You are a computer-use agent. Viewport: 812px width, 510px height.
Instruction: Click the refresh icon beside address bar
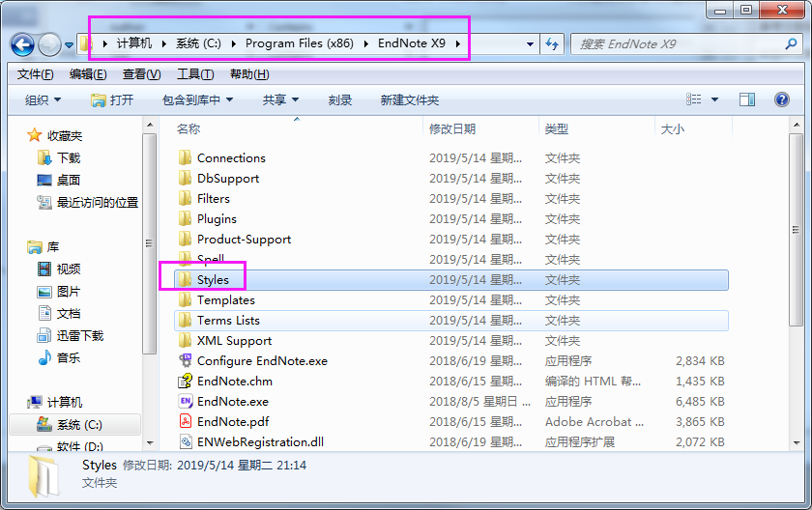[552, 44]
